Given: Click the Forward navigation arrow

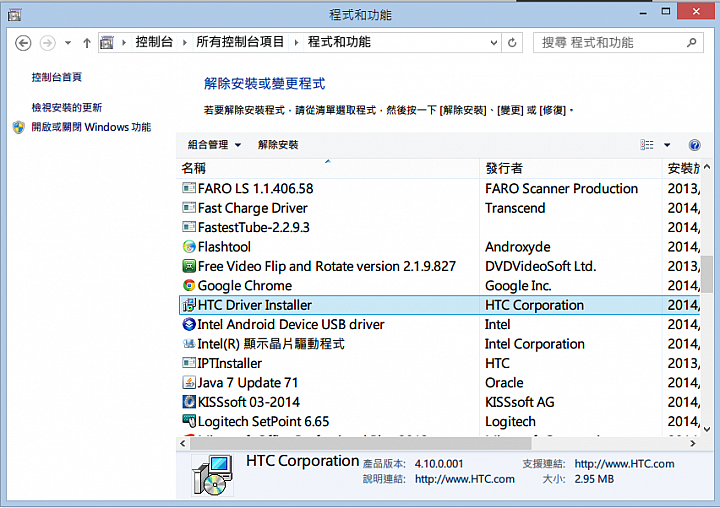Looking at the screenshot, I should (x=48, y=43).
